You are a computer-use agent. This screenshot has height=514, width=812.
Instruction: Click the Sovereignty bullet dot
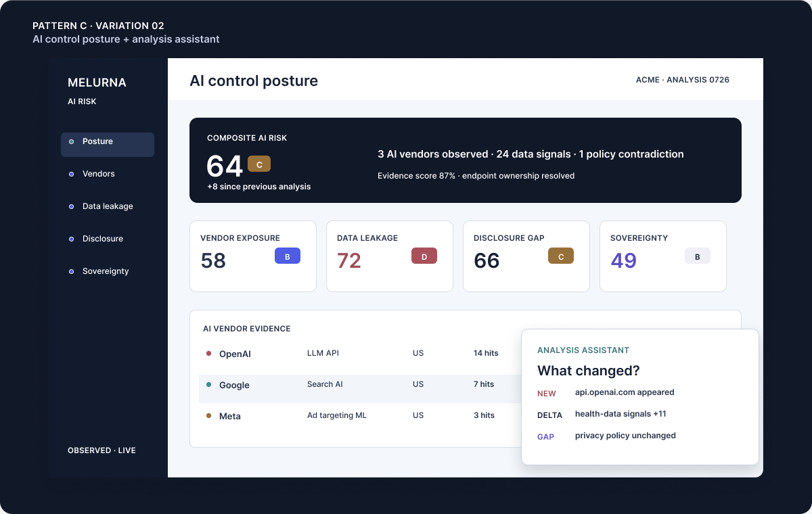(x=72, y=271)
